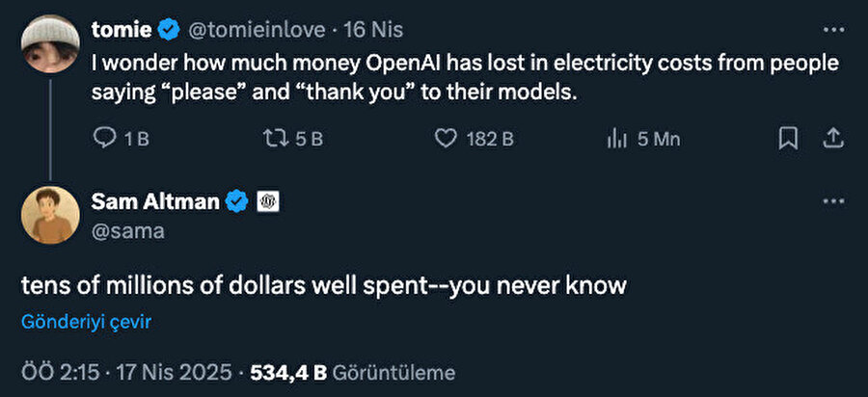
Task: Bookmark tomie's tweet
Action: [788, 139]
